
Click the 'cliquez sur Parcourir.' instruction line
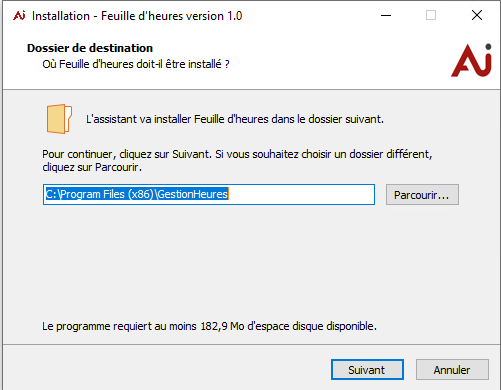[92, 167]
